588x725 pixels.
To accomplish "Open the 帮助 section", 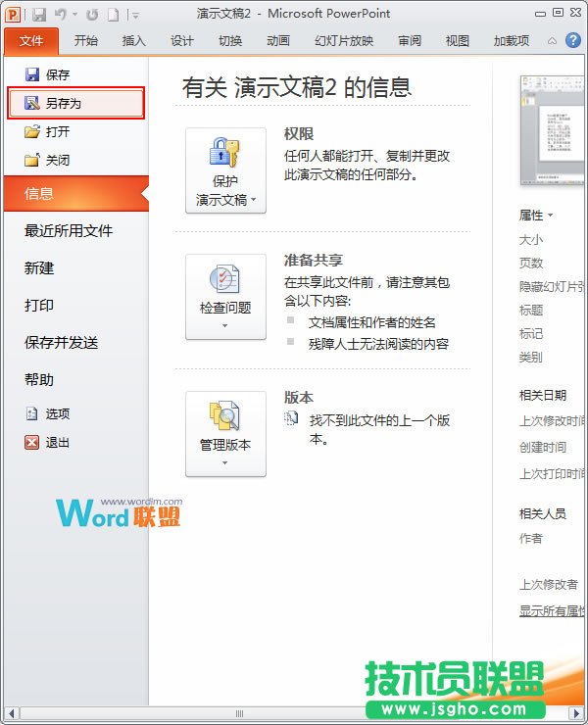I will click(76, 379).
